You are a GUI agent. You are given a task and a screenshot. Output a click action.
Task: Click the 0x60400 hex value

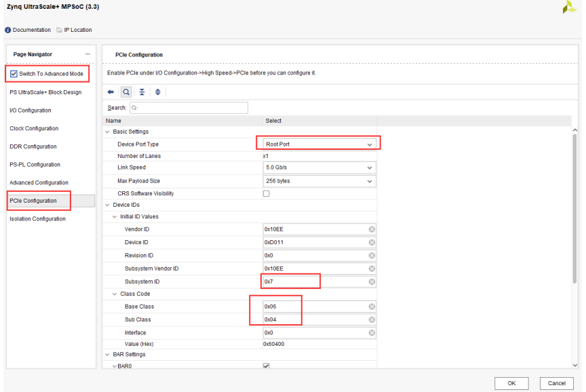pyautogui.click(x=273, y=344)
